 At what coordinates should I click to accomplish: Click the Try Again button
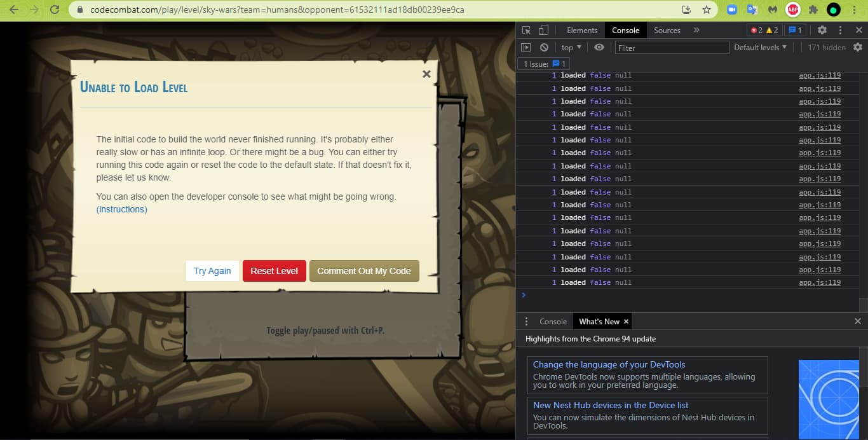point(212,271)
